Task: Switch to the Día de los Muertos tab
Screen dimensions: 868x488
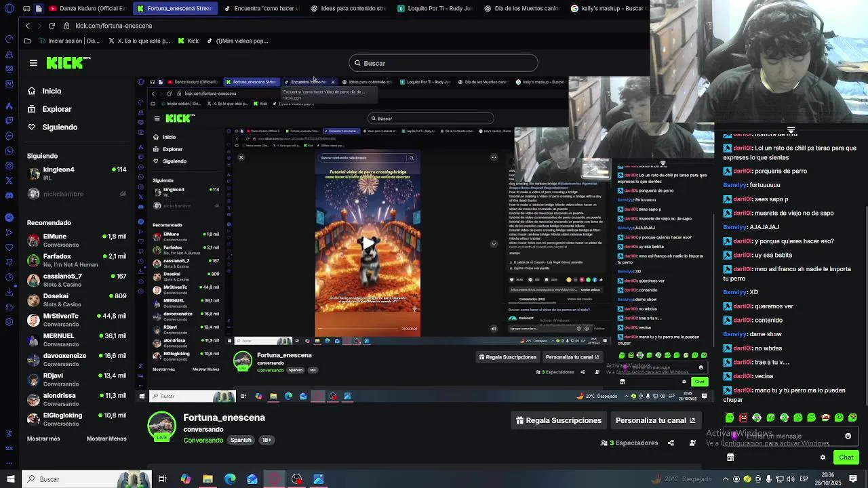Action: tap(521, 9)
